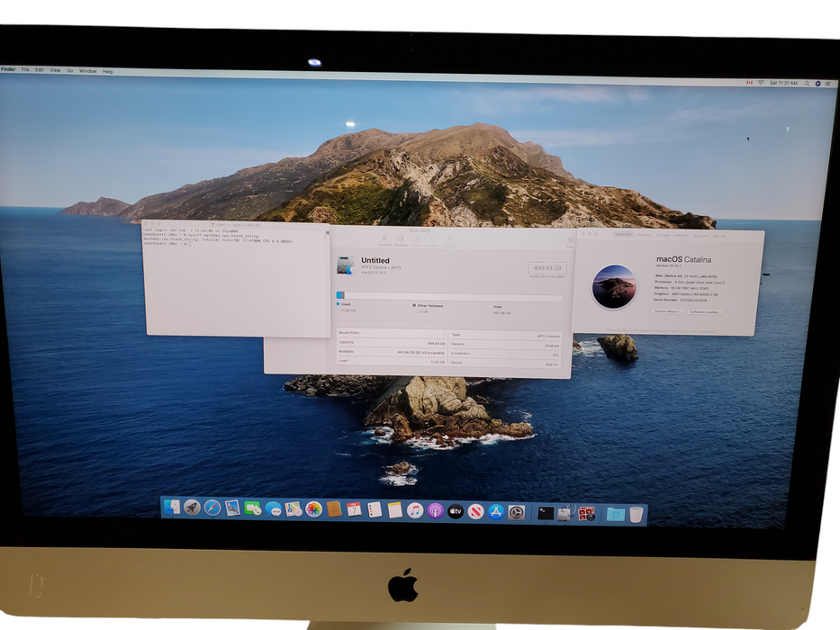Open Photo Booth from the Dock
The width and height of the screenshot is (840, 630).
point(587,515)
